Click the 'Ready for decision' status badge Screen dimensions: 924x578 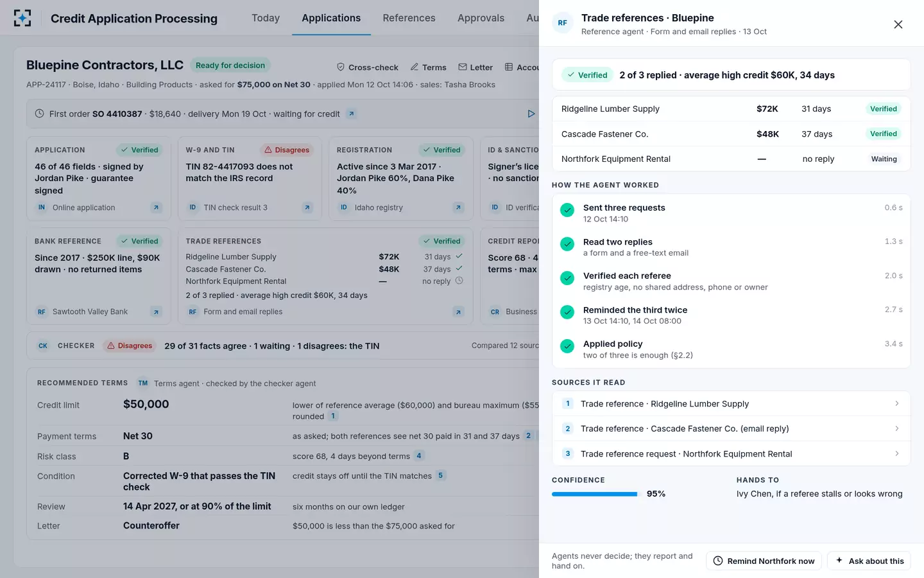(230, 65)
